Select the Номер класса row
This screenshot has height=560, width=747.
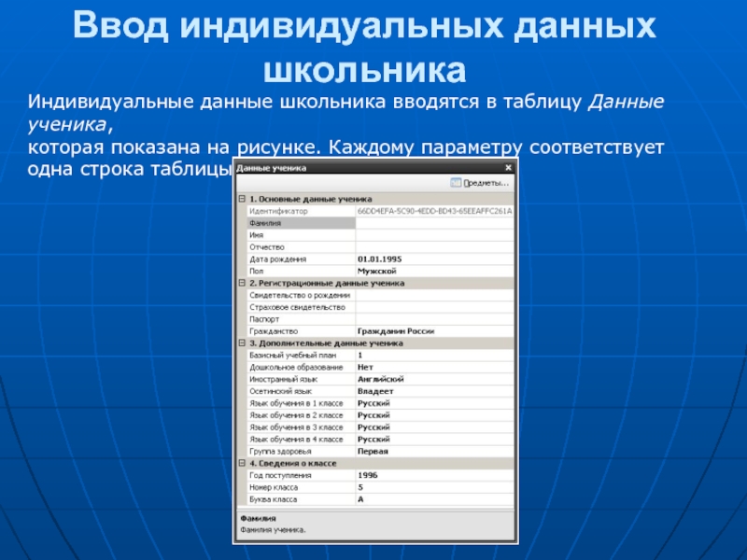(274, 487)
